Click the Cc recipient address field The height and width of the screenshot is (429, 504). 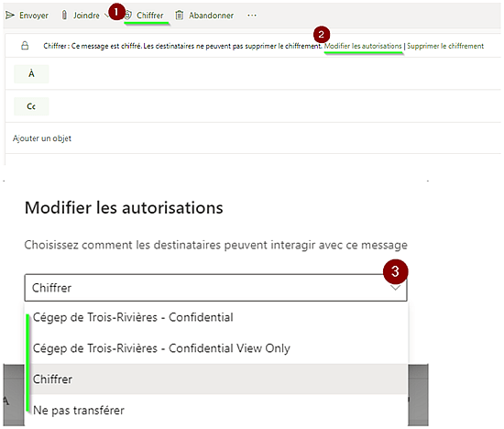coord(275,106)
